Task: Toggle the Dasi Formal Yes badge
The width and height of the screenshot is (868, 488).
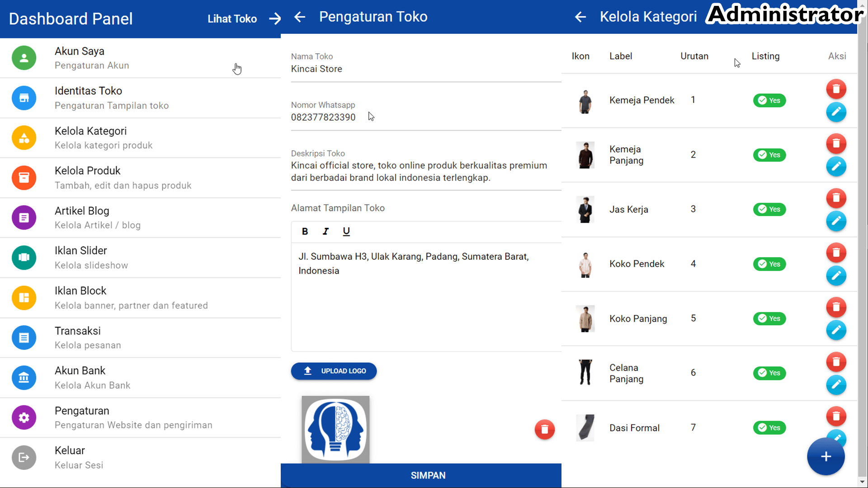Action: [x=769, y=427]
